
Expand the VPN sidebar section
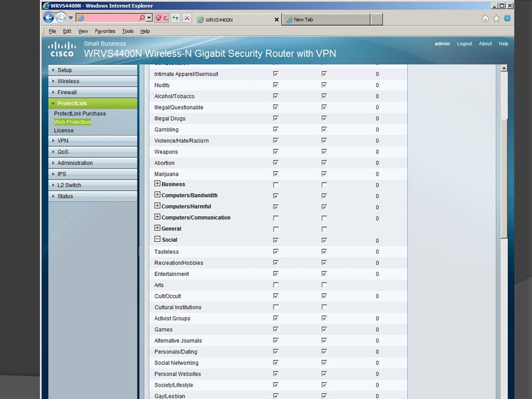(x=93, y=141)
